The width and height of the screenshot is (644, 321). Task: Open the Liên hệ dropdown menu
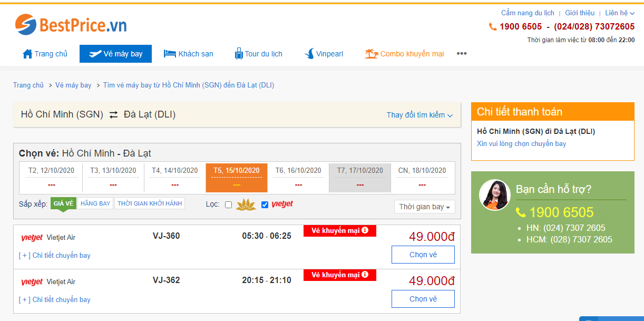[x=620, y=13]
